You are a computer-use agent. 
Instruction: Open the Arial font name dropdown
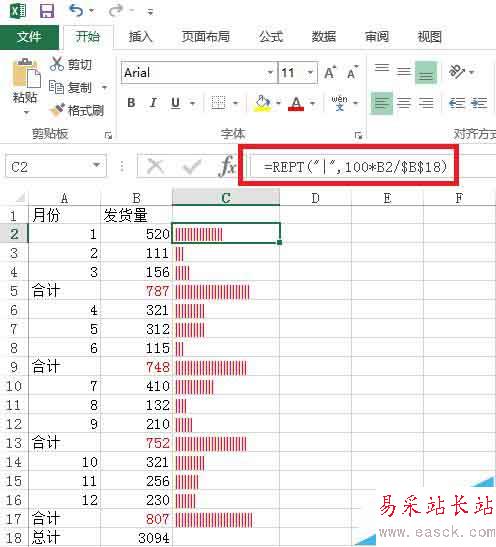point(270,73)
